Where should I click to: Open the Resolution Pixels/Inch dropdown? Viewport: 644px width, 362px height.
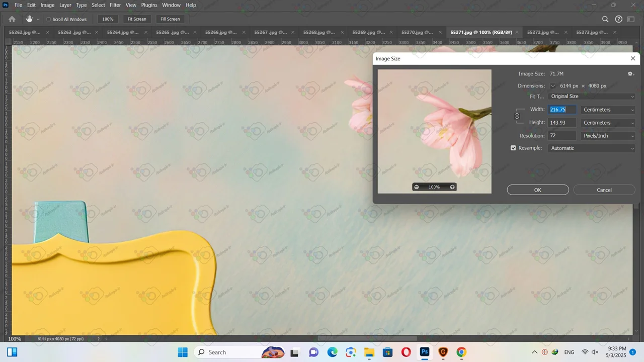(608, 136)
